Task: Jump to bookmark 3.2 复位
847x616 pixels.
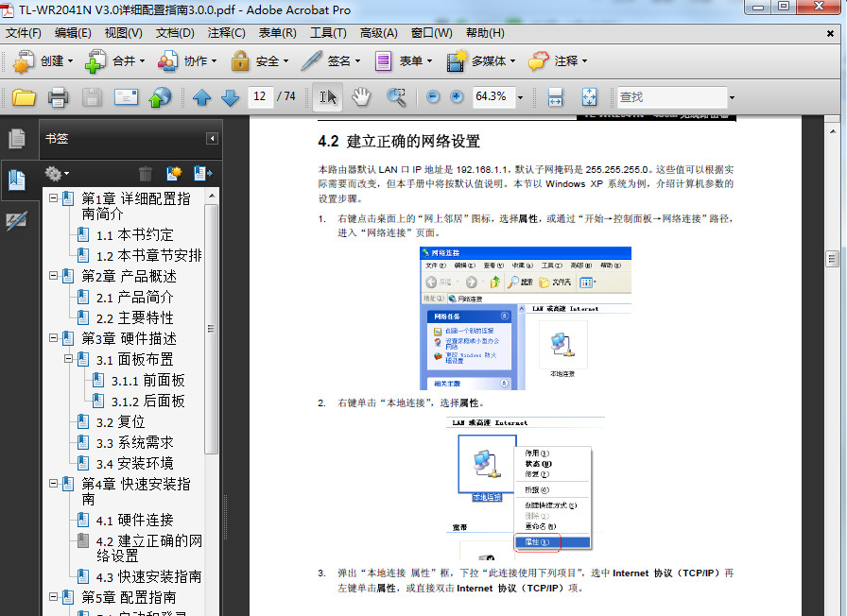Action: click(x=120, y=422)
